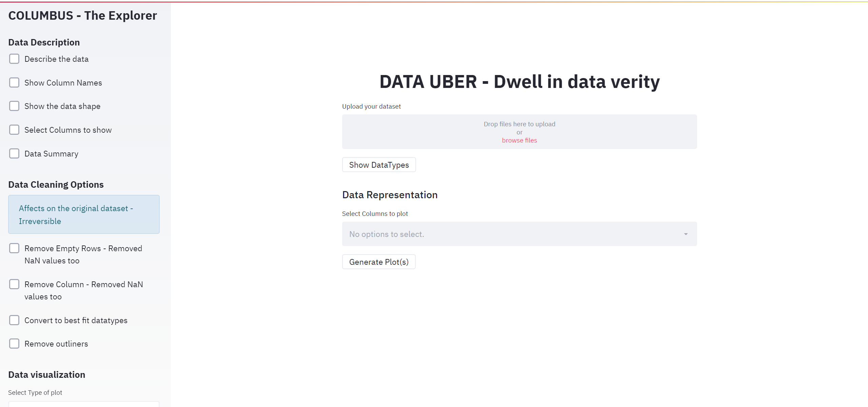The height and width of the screenshot is (407, 868).
Task: Click the Show DataTypes button
Action: [x=379, y=165]
